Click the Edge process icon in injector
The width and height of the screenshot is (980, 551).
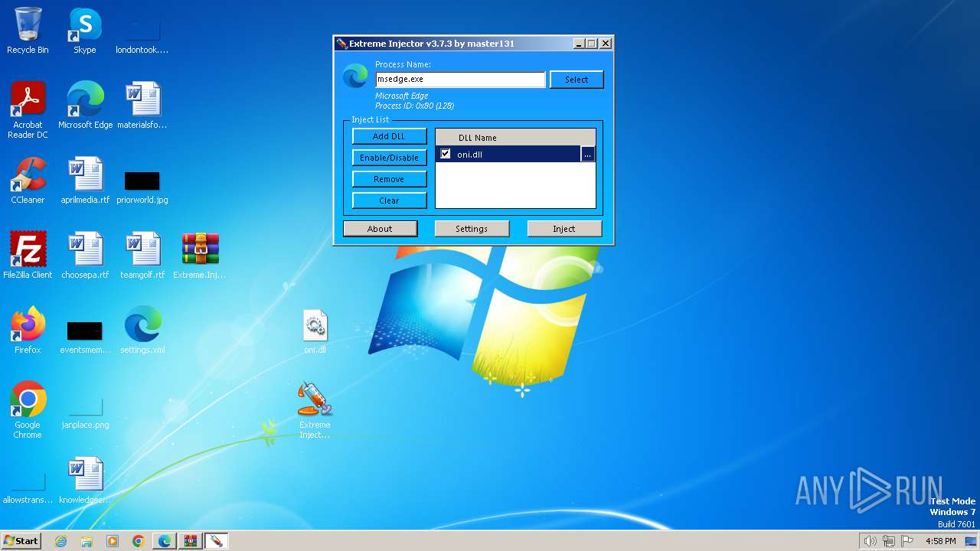355,77
